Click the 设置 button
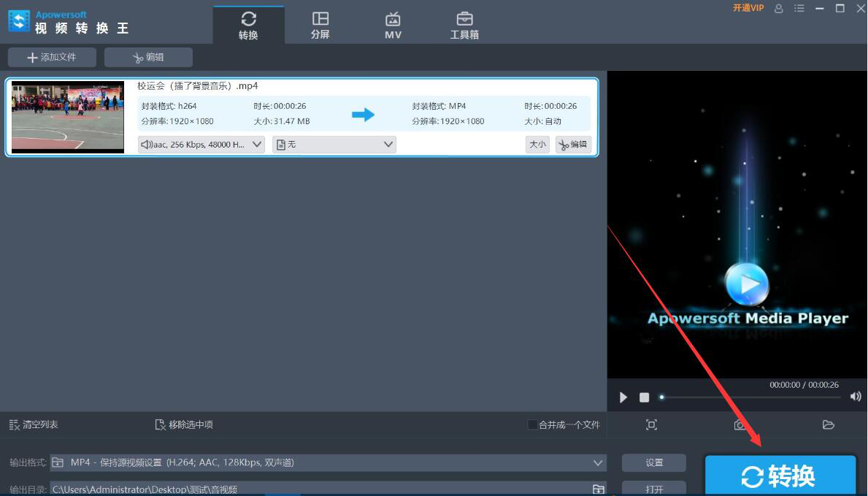The width and height of the screenshot is (868, 496). pos(654,462)
